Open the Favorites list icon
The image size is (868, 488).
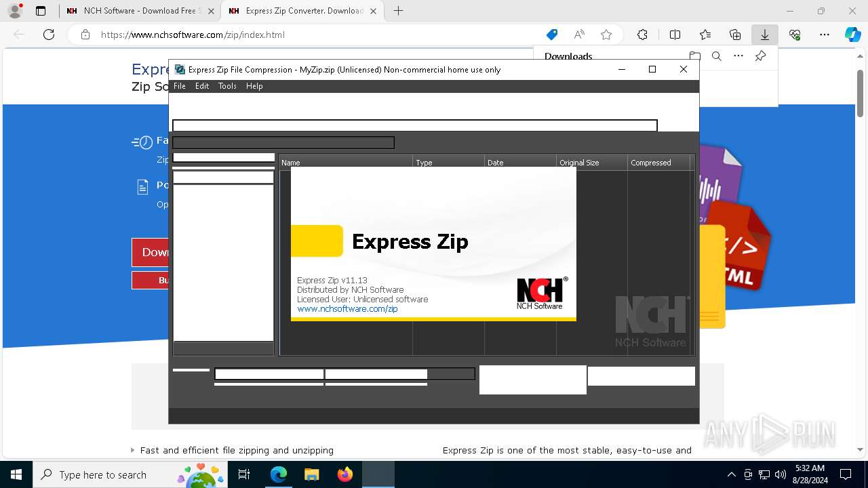705,35
